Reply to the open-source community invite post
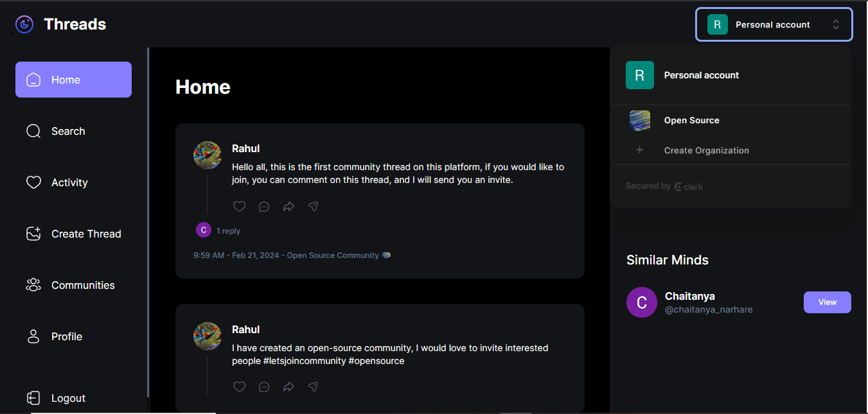The image size is (868, 414). click(x=264, y=386)
